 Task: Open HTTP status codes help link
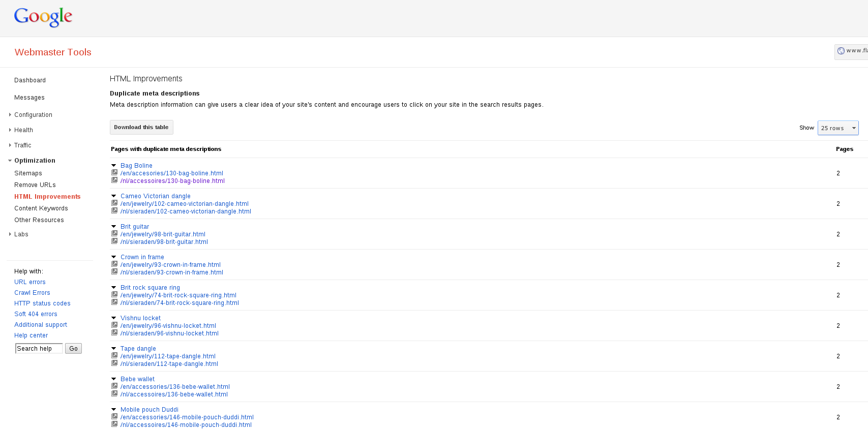tap(42, 303)
